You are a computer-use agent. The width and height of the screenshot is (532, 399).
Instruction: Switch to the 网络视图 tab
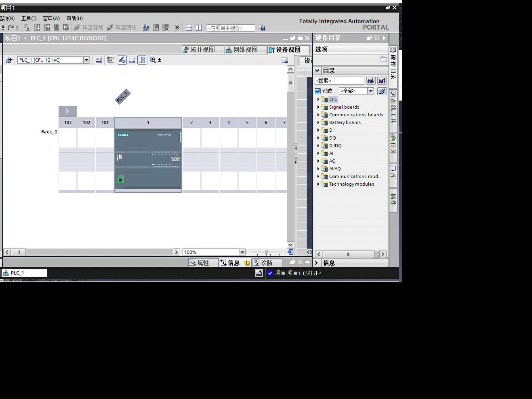click(246, 50)
